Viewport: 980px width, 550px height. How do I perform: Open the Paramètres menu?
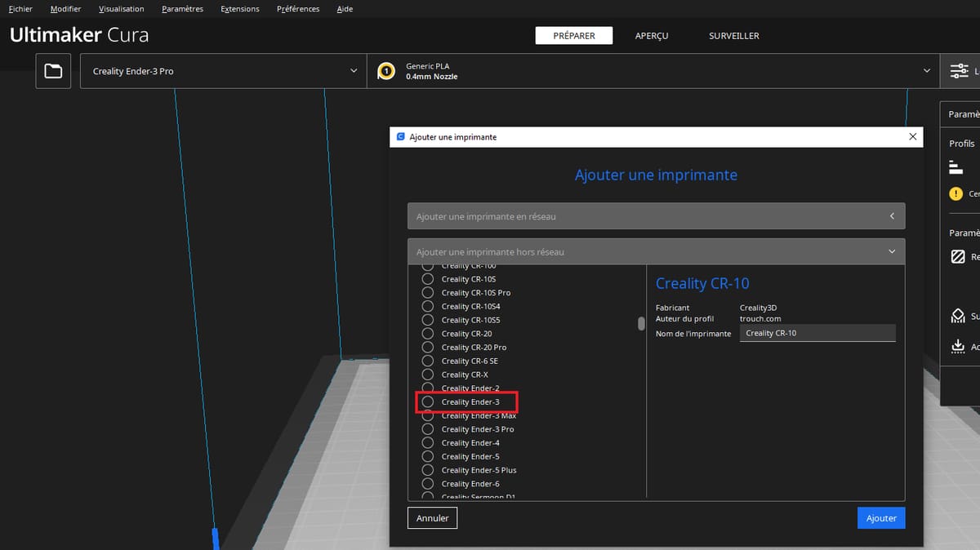(182, 9)
